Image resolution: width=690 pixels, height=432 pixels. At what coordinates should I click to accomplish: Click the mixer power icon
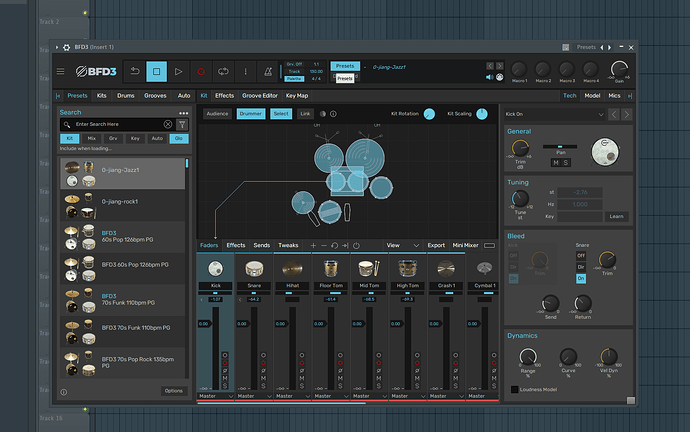[x=356, y=245]
